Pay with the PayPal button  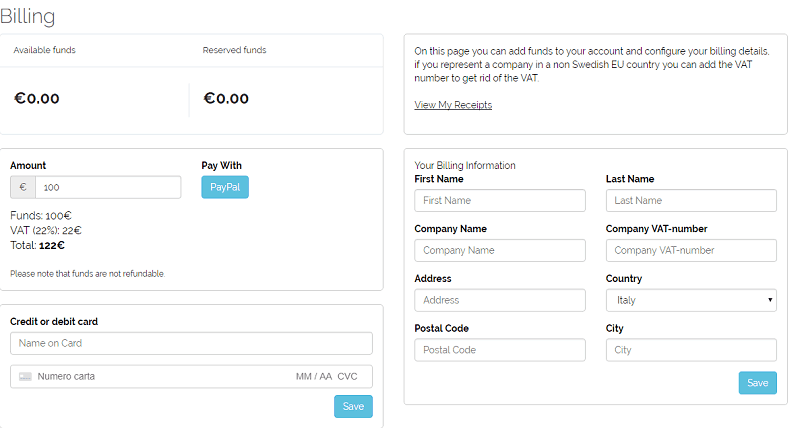225,187
